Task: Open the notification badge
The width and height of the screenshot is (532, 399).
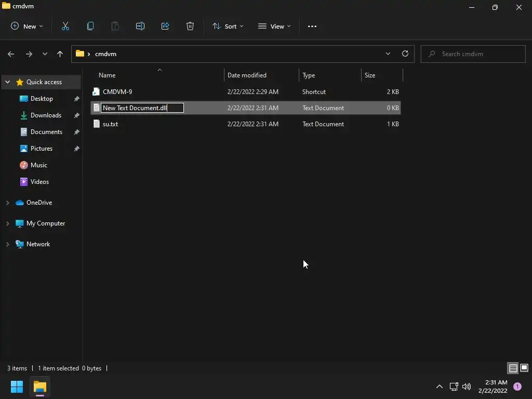Action: (517, 387)
